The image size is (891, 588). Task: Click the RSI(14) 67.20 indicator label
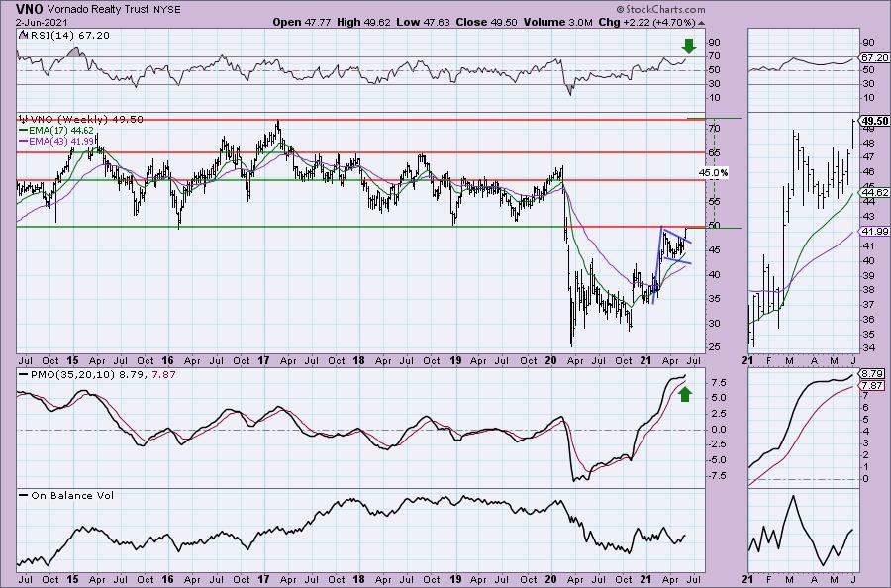pyautogui.click(x=68, y=36)
